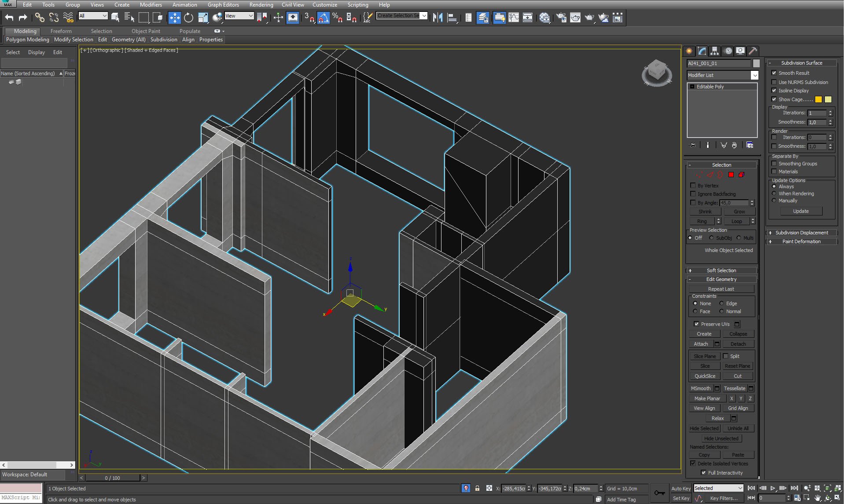Click the Update button in panel
Image resolution: width=846 pixels, height=504 pixels.
(x=802, y=211)
